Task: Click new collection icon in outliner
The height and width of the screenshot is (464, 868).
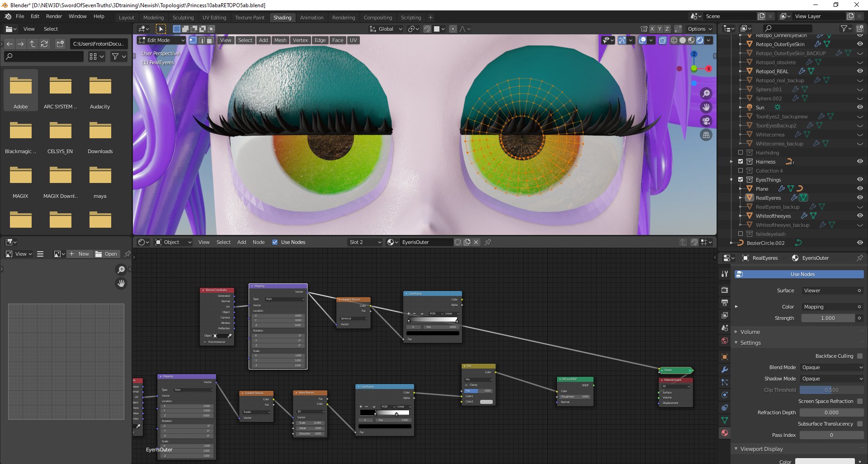Action: pyautogui.click(x=860, y=28)
